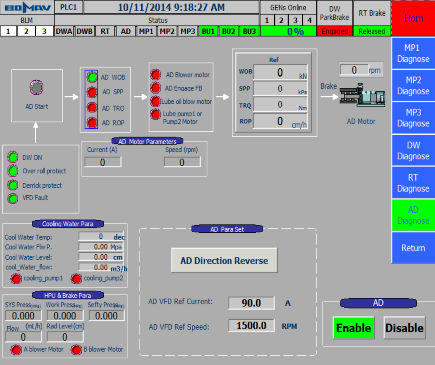Click the AD Start indicator lamp
Image resolution: width=435 pixels, height=365 pixels.
pyautogui.click(x=36, y=87)
